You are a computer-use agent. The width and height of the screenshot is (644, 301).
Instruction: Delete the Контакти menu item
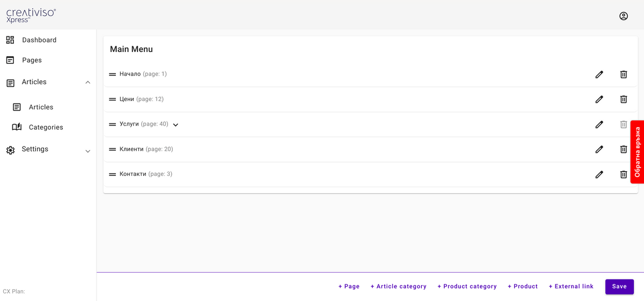(x=623, y=174)
